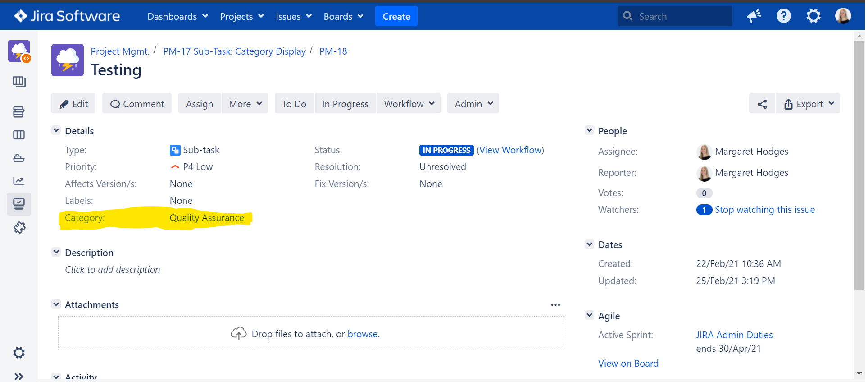The height and width of the screenshot is (382, 868).
Task: Click the Assign button
Action: pyautogui.click(x=200, y=104)
